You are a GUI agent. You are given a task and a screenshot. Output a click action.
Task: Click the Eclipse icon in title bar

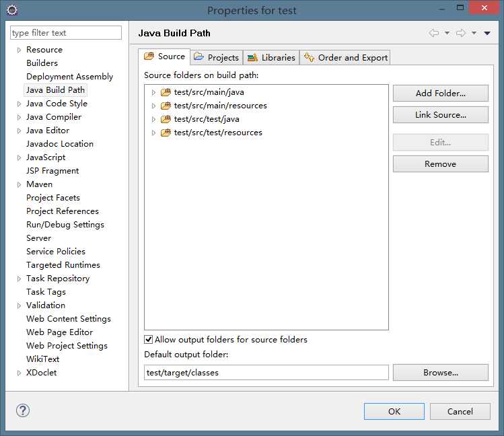[x=12, y=10]
